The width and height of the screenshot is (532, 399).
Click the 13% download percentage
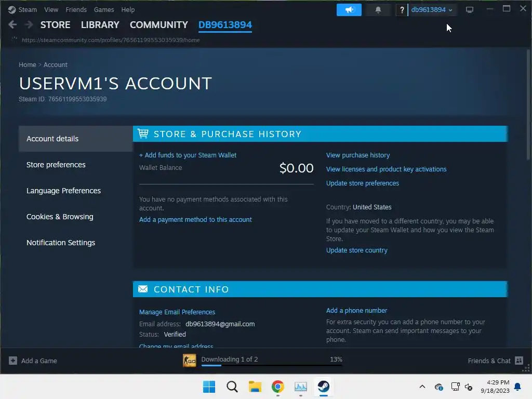[x=336, y=359]
